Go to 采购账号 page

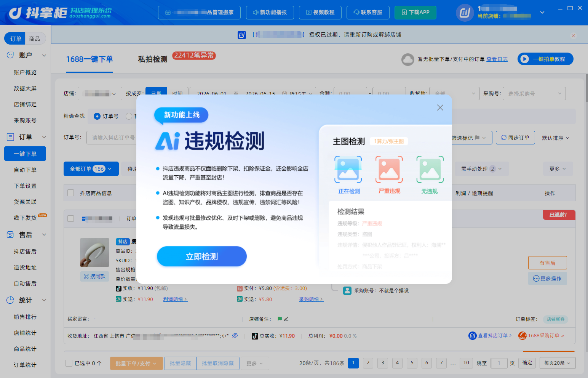click(x=25, y=120)
